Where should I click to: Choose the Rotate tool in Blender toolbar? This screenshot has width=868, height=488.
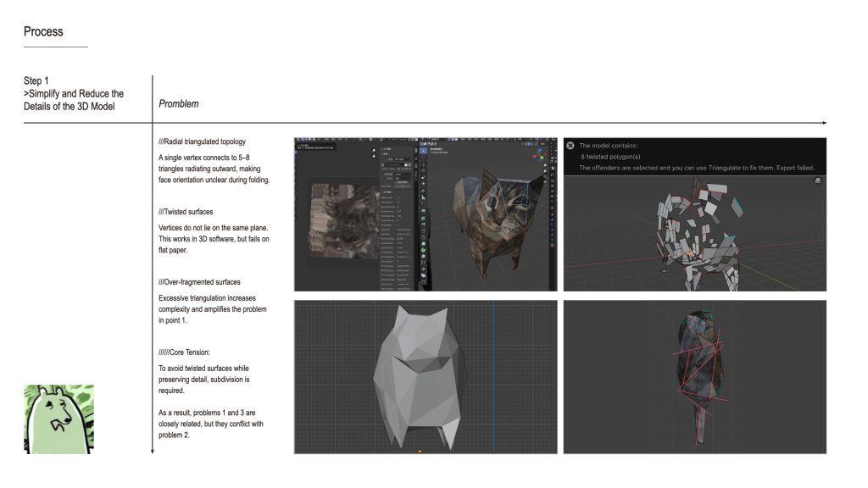tap(424, 178)
